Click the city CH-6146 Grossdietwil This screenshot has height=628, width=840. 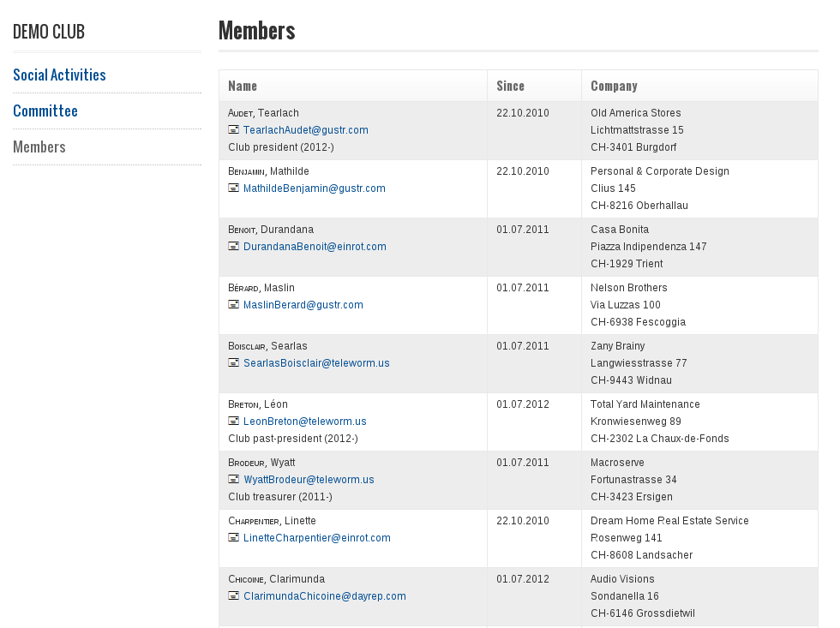pos(643,613)
